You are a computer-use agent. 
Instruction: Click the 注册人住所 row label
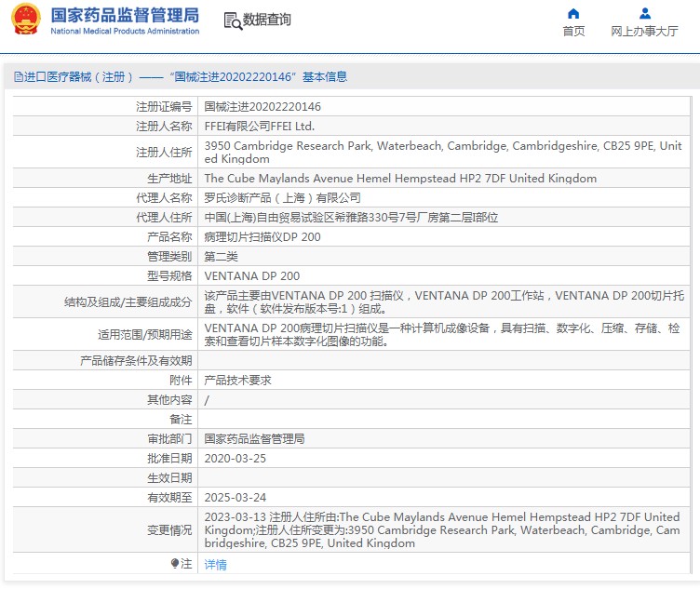pyautogui.click(x=164, y=153)
